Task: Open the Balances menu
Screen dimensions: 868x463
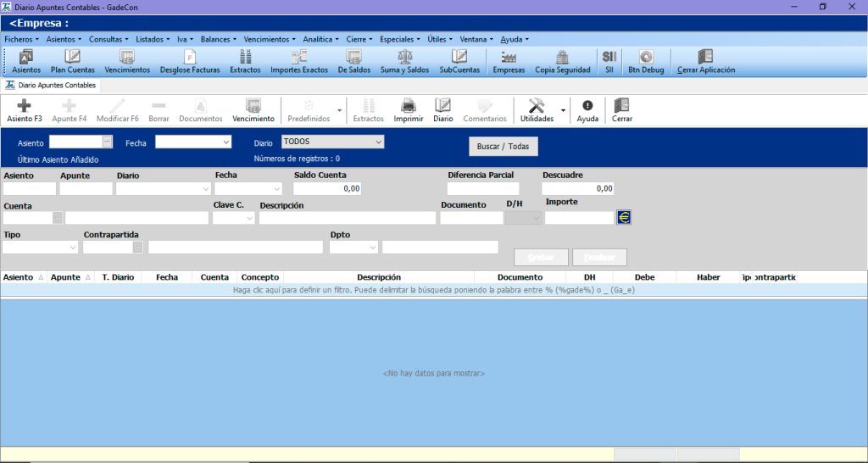Action: pos(218,39)
